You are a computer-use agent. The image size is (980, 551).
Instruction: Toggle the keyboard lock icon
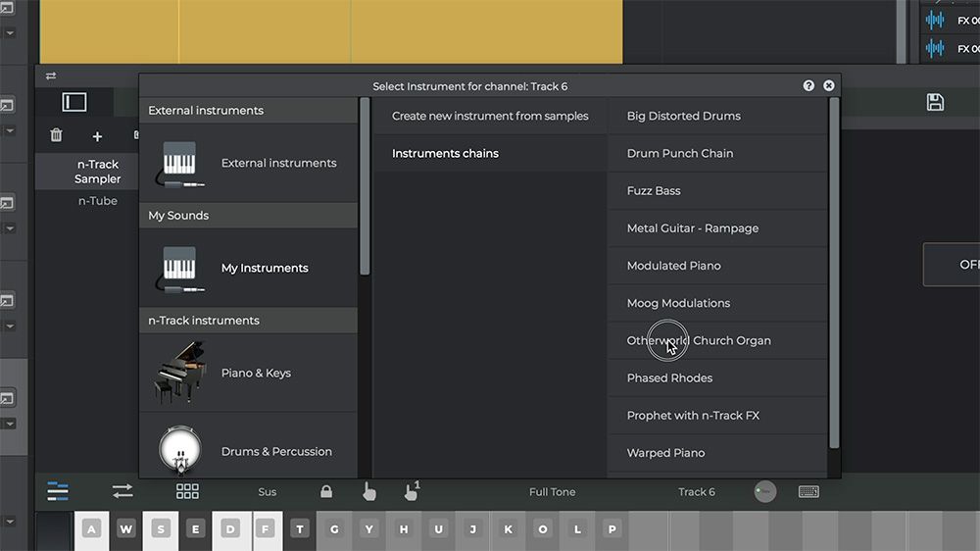point(326,491)
